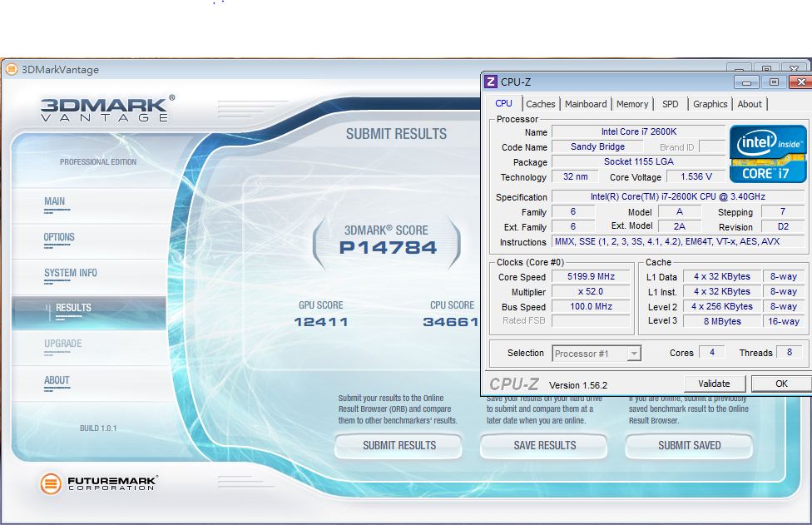
Task: Click the Core Speed value '5199.9 MHz'
Action: tap(591, 276)
